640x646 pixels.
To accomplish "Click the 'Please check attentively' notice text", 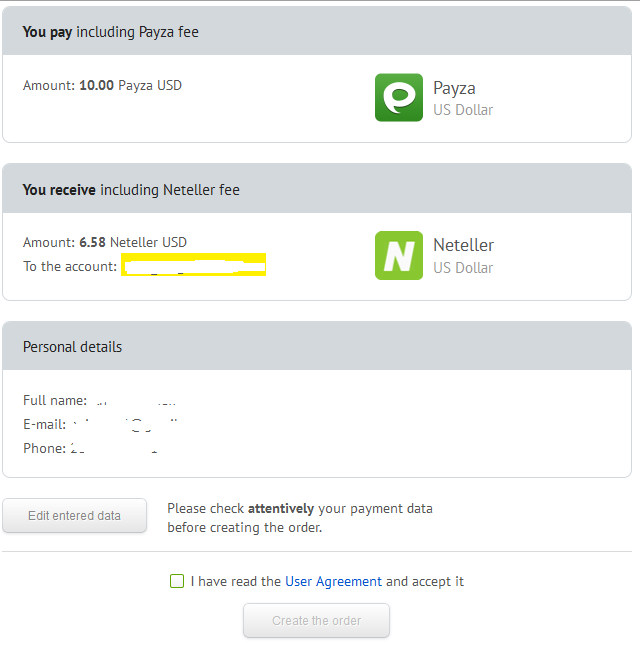I will pos(300,518).
